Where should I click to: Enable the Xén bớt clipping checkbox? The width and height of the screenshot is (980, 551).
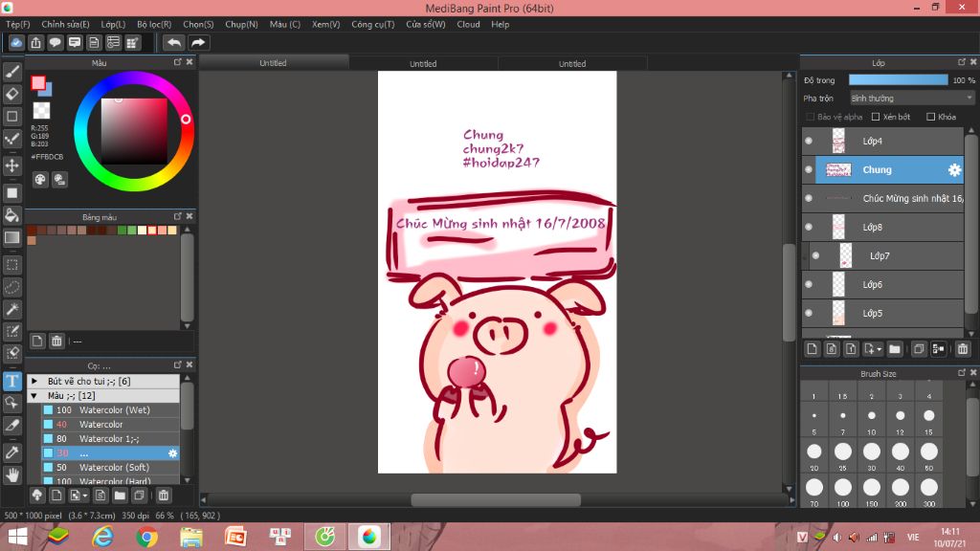pyautogui.click(x=876, y=117)
